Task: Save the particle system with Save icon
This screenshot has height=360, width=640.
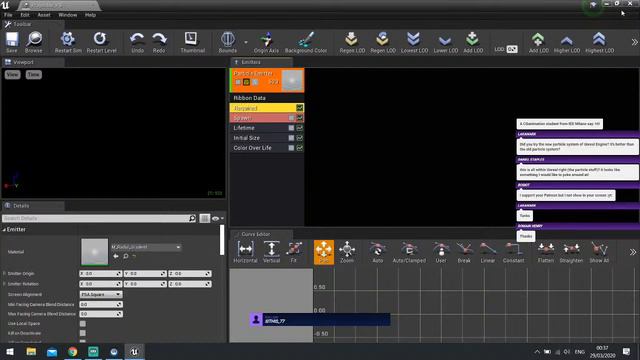Action: coord(12,42)
